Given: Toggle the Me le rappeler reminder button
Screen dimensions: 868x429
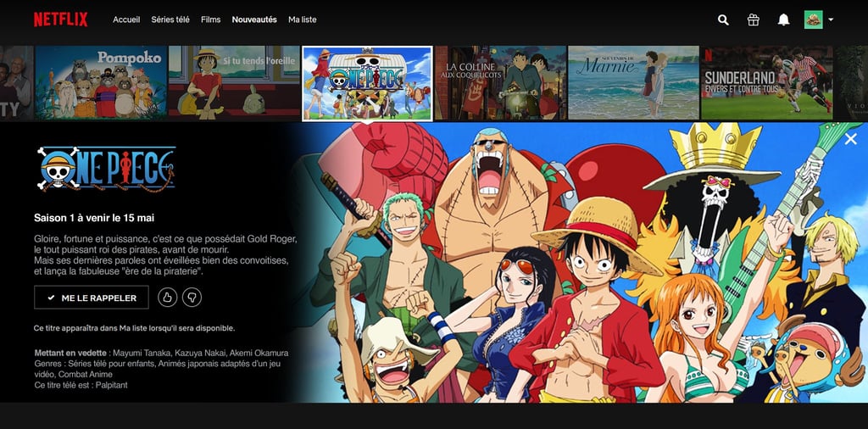Looking at the screenshot, I should click(x=92, y=298).
